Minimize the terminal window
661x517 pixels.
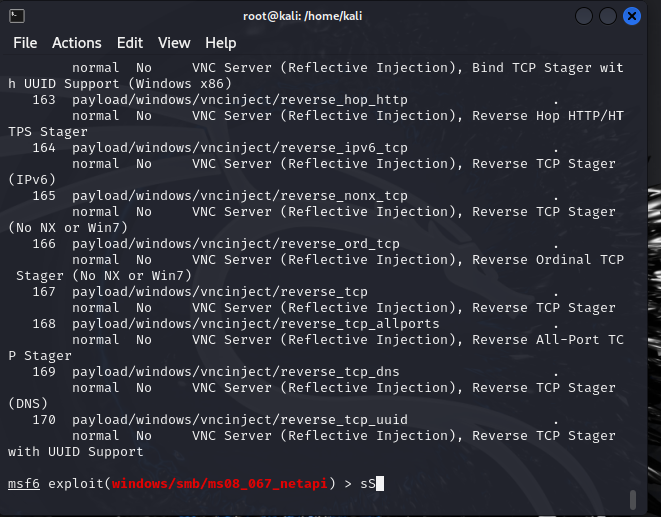click(583, 16)
